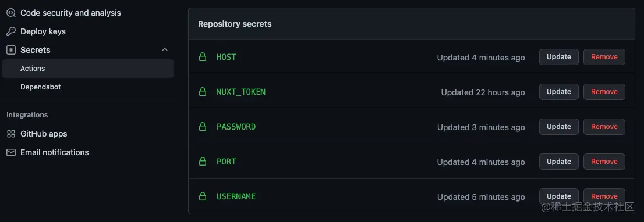Viewport: 644px width, 222px height.
Task: Click the lock icon beside USERNAME
Action: 203,196
